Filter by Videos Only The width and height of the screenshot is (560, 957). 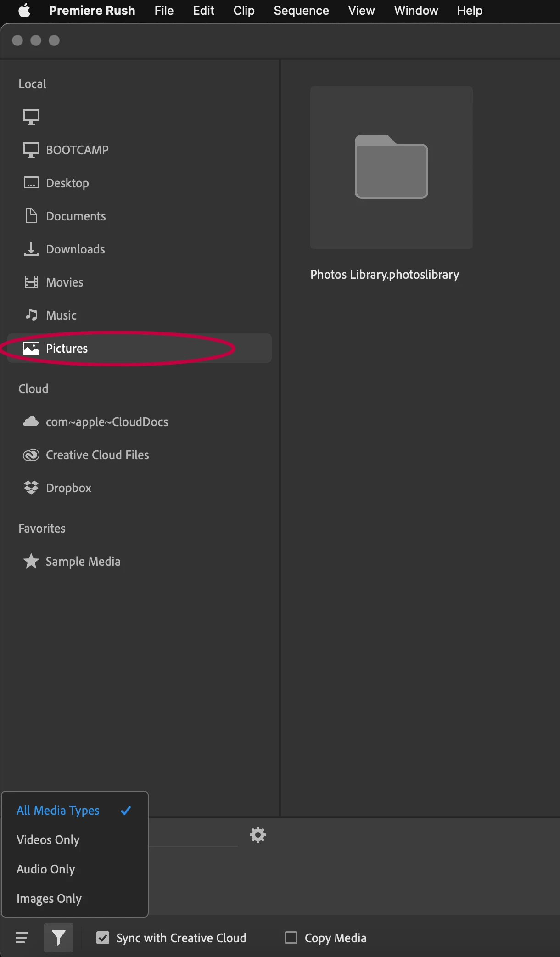coord(75,840)
